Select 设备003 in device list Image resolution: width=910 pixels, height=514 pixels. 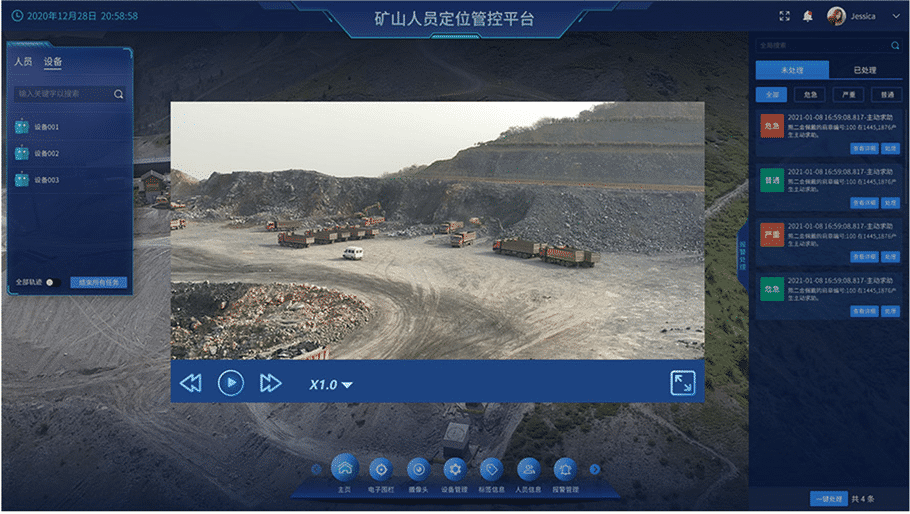pyautogui.click(x=70, y=180)
